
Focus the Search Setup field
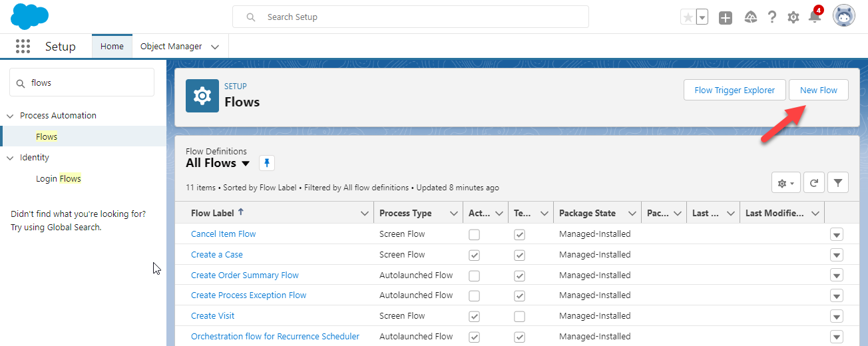(410, 17)
